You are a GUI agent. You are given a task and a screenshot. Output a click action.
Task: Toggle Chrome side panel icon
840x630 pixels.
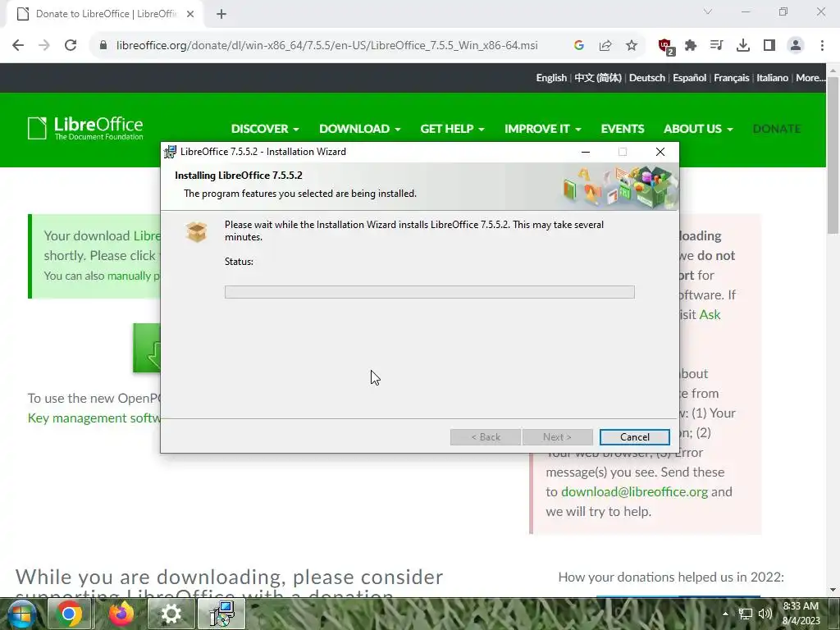point(769,46)
